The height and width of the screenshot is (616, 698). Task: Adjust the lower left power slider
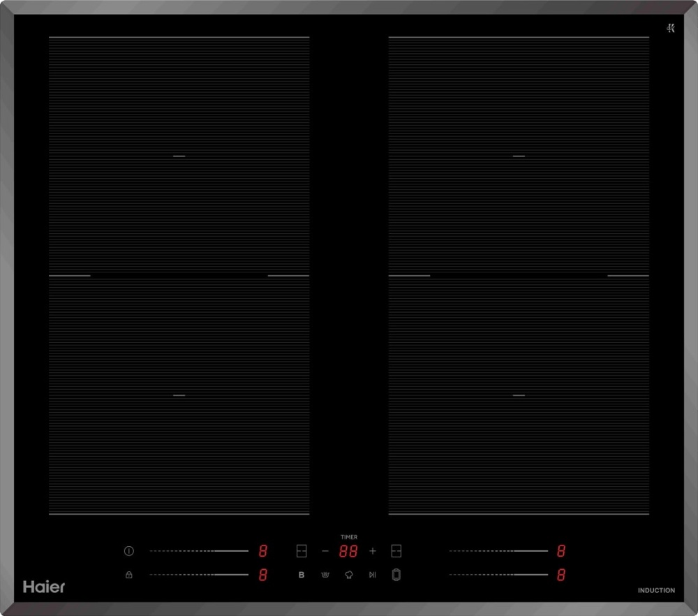click(199, 575)
